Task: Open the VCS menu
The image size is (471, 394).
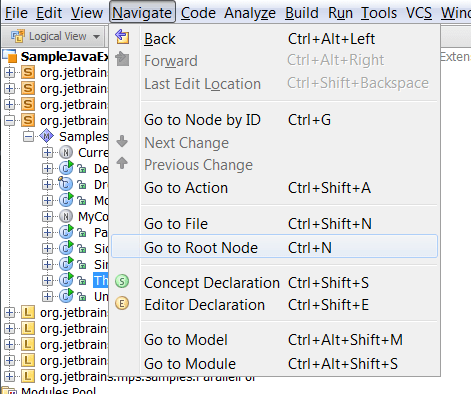Action: point(419,13)
